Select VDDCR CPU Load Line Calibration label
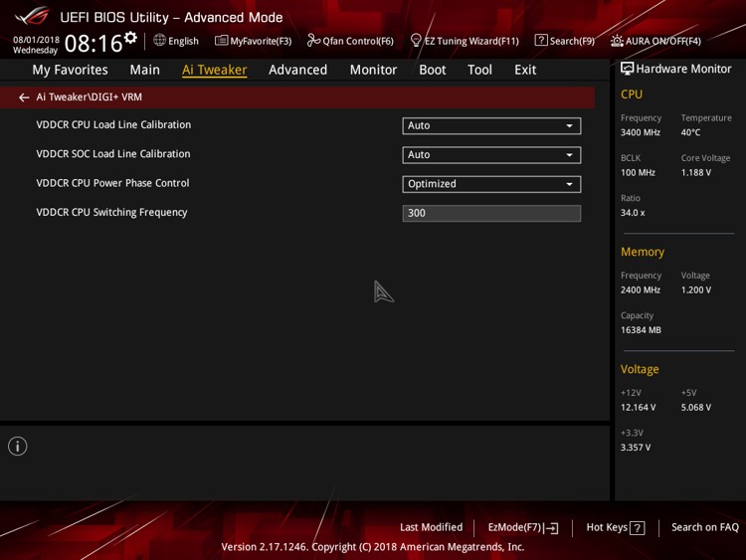 113,124
